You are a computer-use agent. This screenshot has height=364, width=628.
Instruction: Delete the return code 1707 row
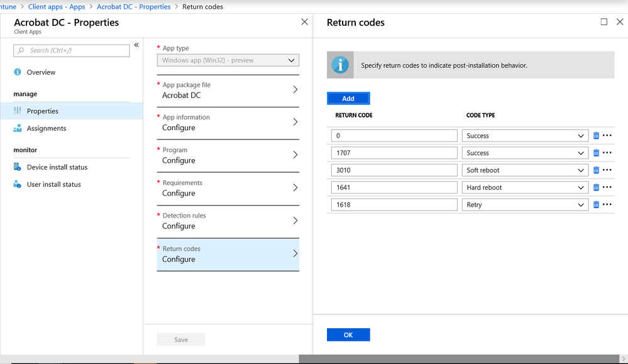[x=596, y=153]
